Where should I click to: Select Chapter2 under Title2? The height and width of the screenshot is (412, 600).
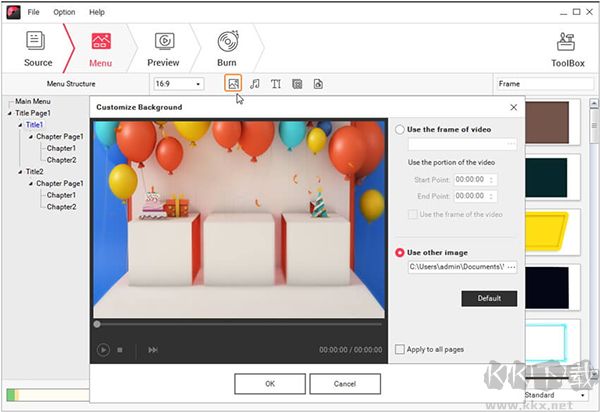[61, 207]
